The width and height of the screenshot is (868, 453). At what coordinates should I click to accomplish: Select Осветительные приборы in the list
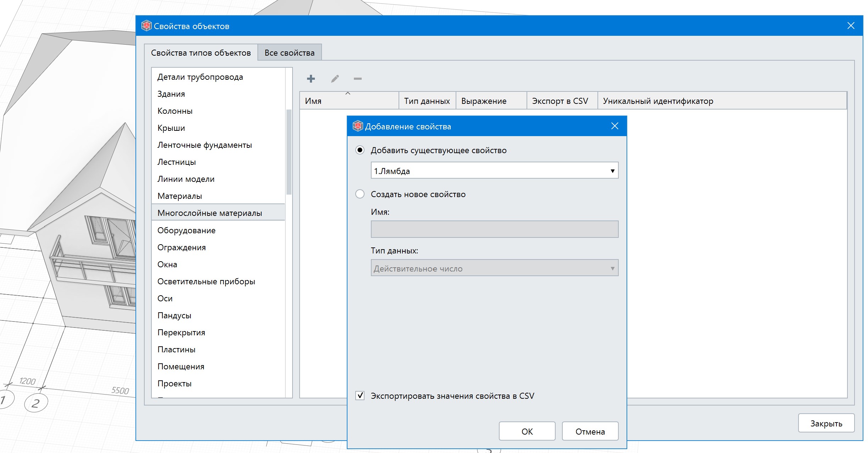(218, 281)
